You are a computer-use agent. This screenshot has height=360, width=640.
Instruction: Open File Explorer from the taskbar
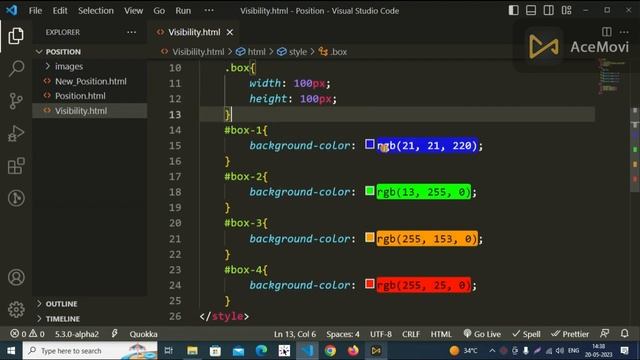[x=192, y=350]
